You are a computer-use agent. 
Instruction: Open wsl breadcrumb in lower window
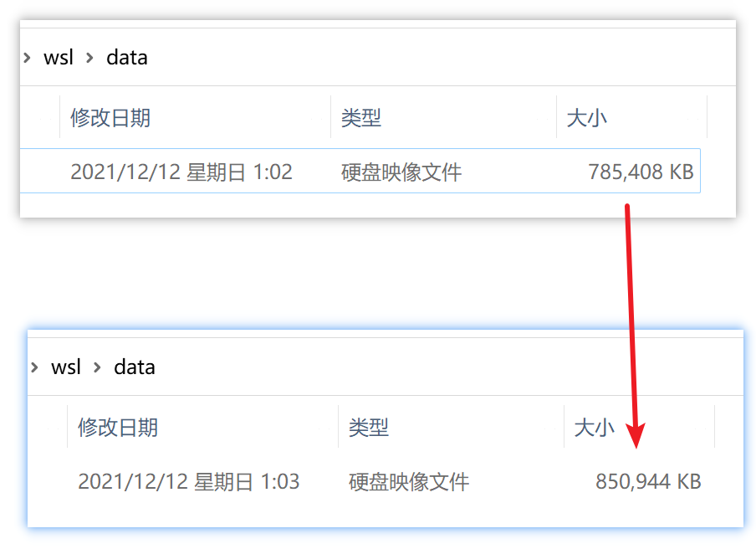[x=66, y=367]
